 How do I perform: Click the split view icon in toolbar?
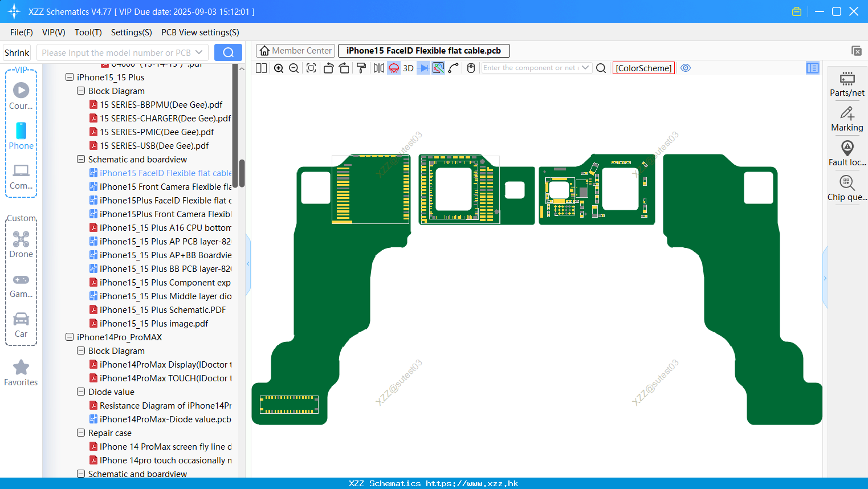261,68
